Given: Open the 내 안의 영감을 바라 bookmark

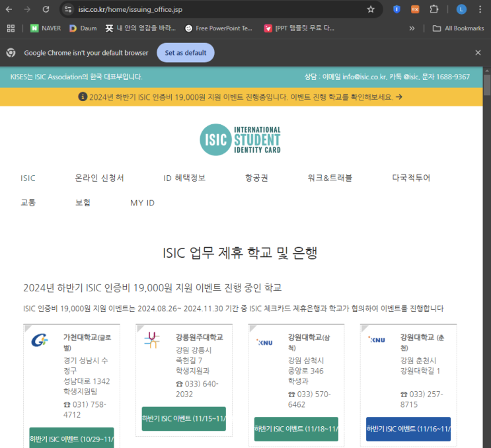Looking at the screenshot, I should point(141,28).
